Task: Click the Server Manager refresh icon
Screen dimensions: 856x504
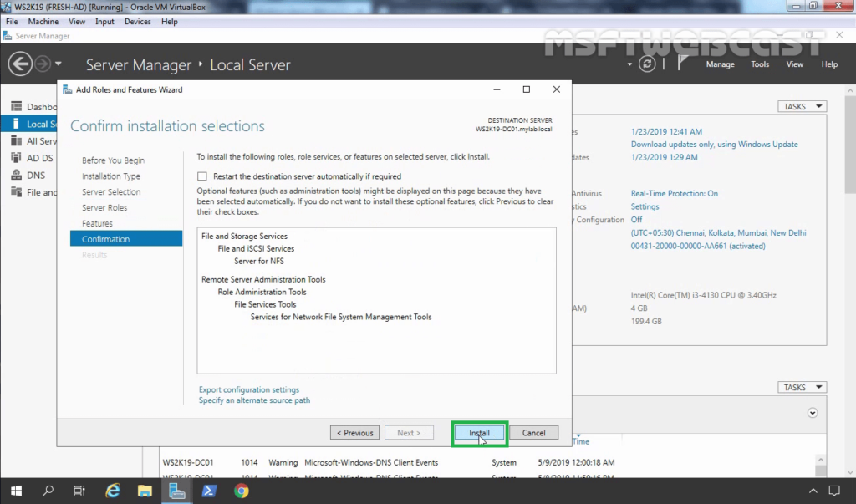Action: click(647, 64)
